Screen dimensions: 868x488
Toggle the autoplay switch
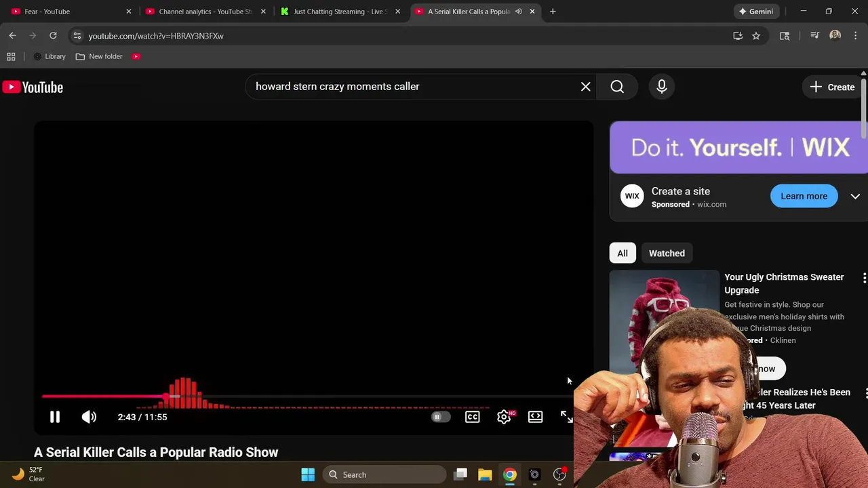coord(440,417)
